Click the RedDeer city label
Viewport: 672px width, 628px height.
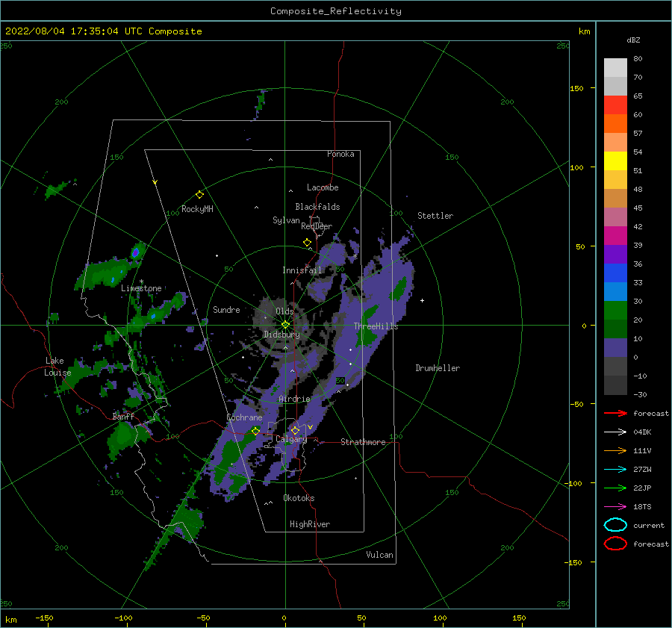pyautogui.click(x=317, y=226)
